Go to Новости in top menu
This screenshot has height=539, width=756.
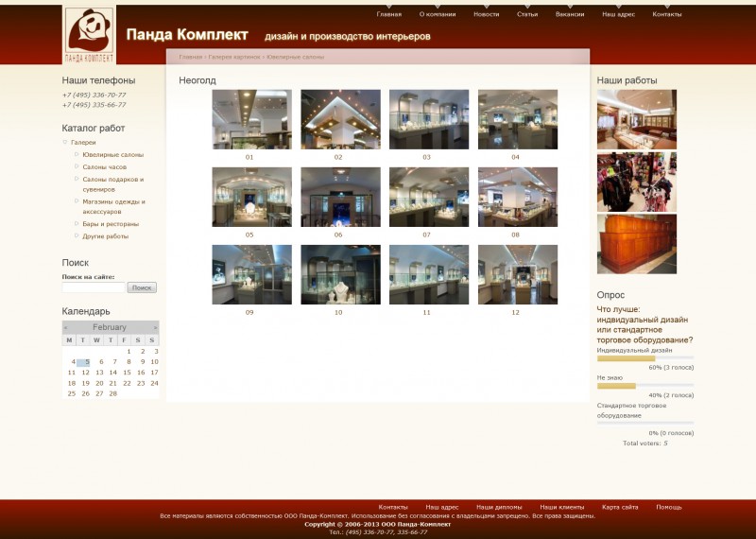tap(486, 14)
